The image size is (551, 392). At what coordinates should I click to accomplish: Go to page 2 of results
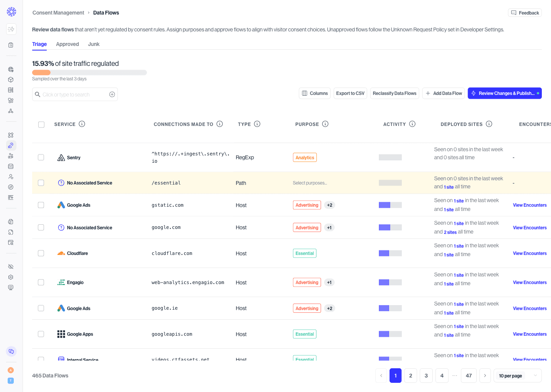click(411, 376)
